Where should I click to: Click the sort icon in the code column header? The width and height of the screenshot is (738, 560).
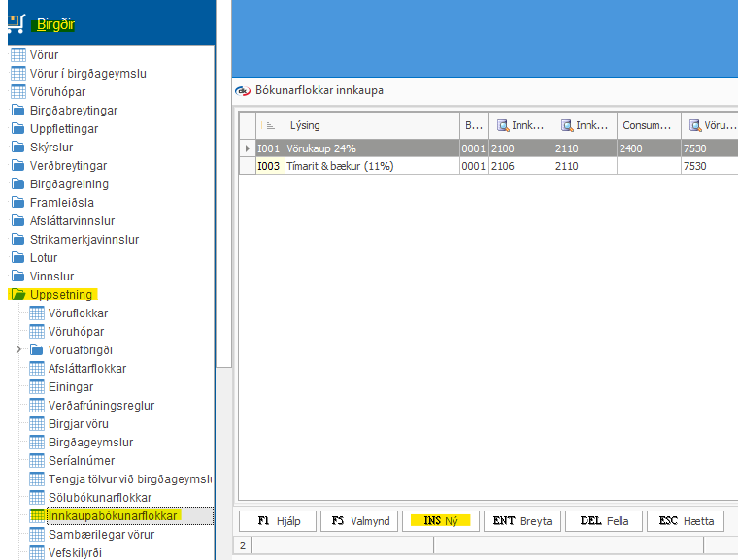[270, 125]
